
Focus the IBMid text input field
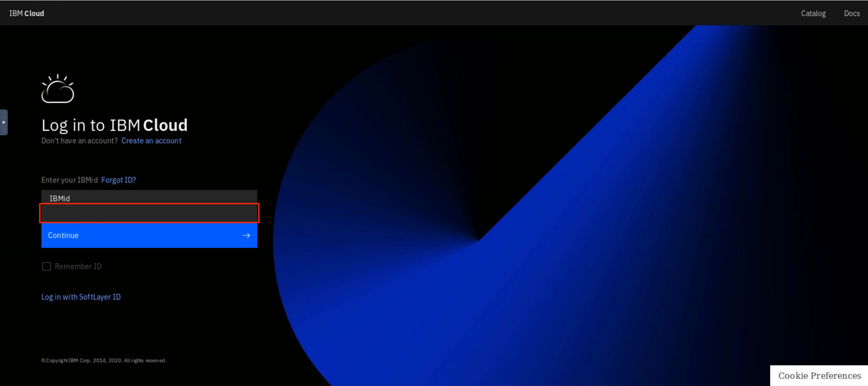pyautogui.click(x=149, y=213)
